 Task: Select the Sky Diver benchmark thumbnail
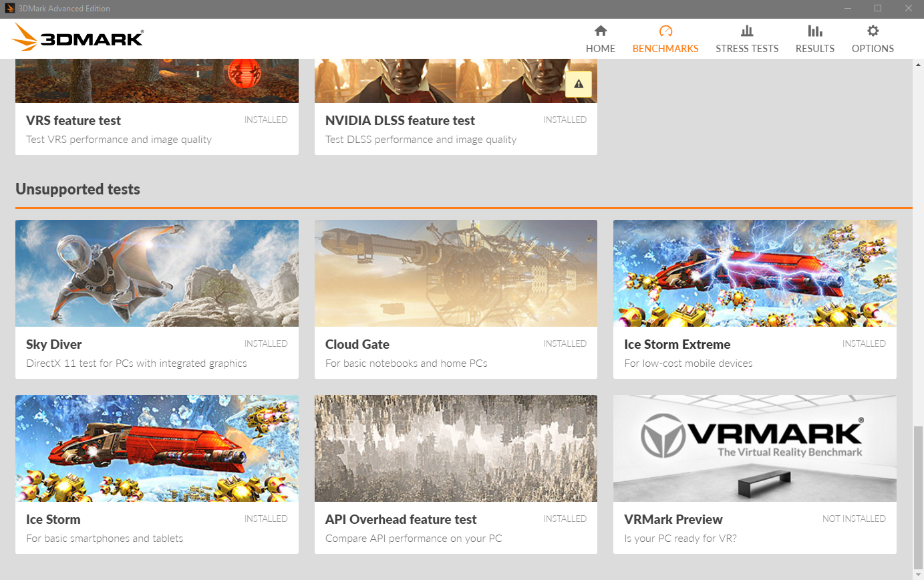pos(157,273)
